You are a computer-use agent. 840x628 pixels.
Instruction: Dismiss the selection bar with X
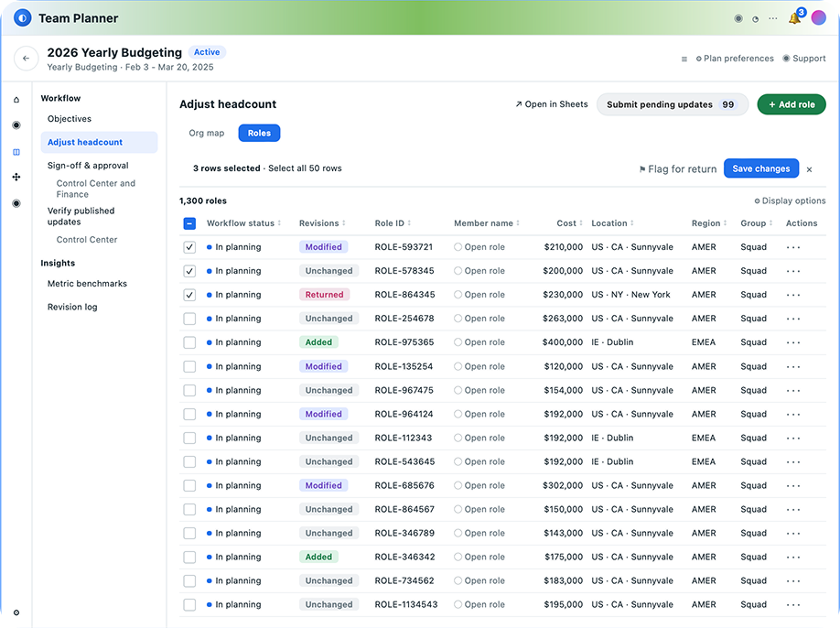coord(810,169)
